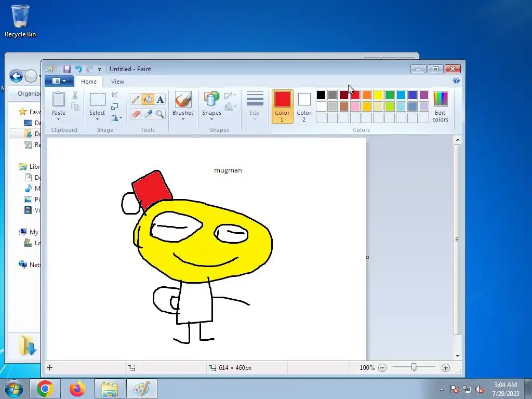Screen dimensions: 532x399
Task: Pick the purple color swatch
Action: [424, 95]
